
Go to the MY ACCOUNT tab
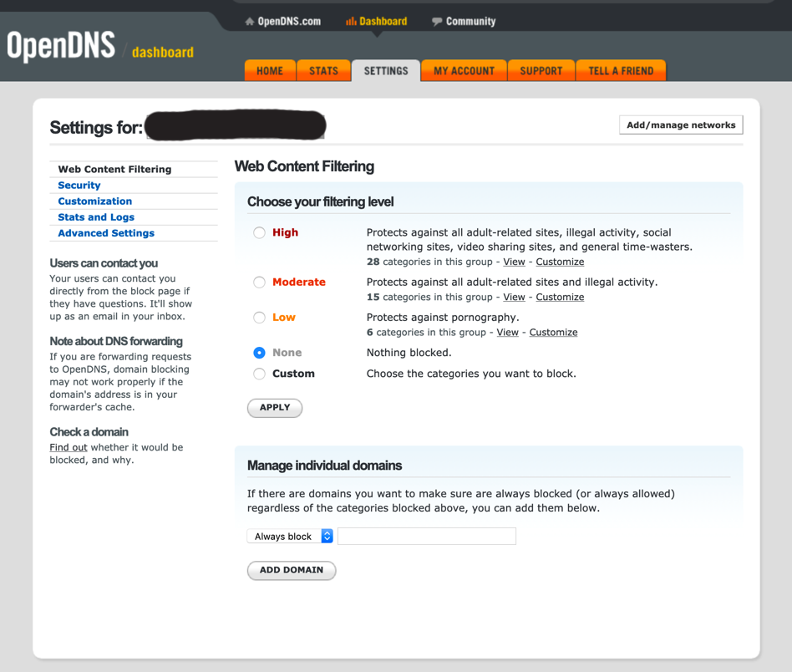point(465,71)
